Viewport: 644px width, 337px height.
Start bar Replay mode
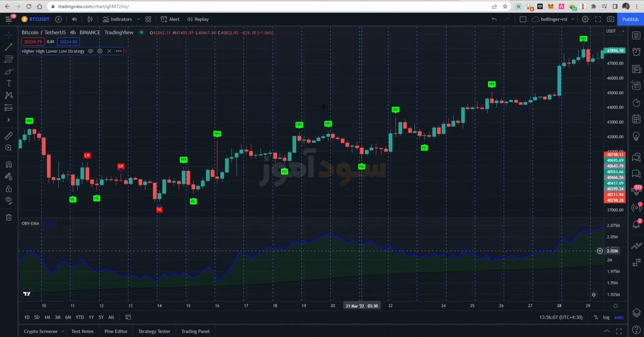click(x=198, y=19)
